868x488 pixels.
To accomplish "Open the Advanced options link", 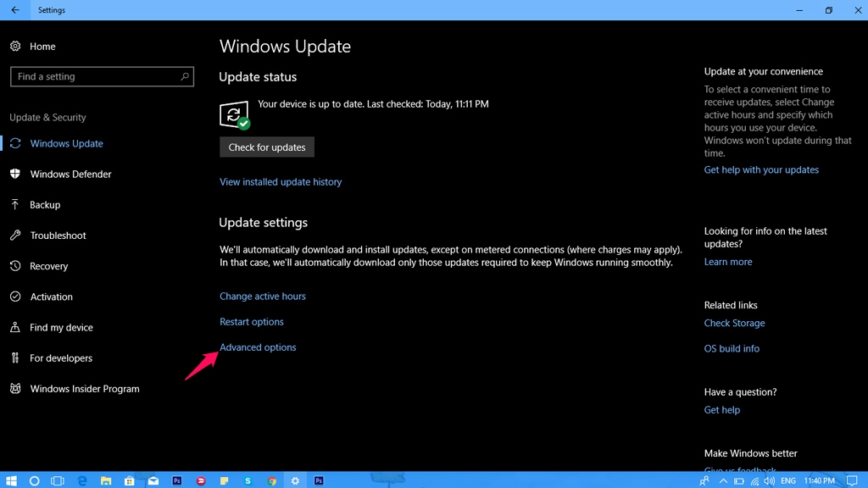I will pyautogui.click(x=258, y=347).
